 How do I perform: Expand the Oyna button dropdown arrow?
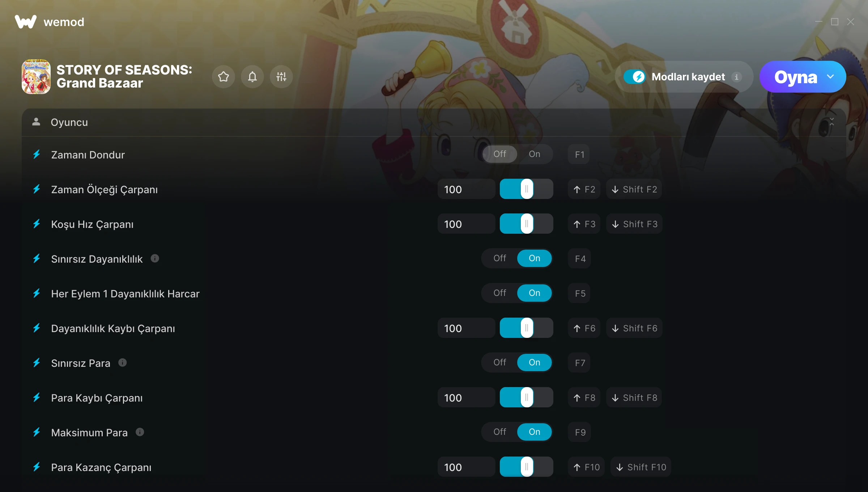[x=830, y=77]
